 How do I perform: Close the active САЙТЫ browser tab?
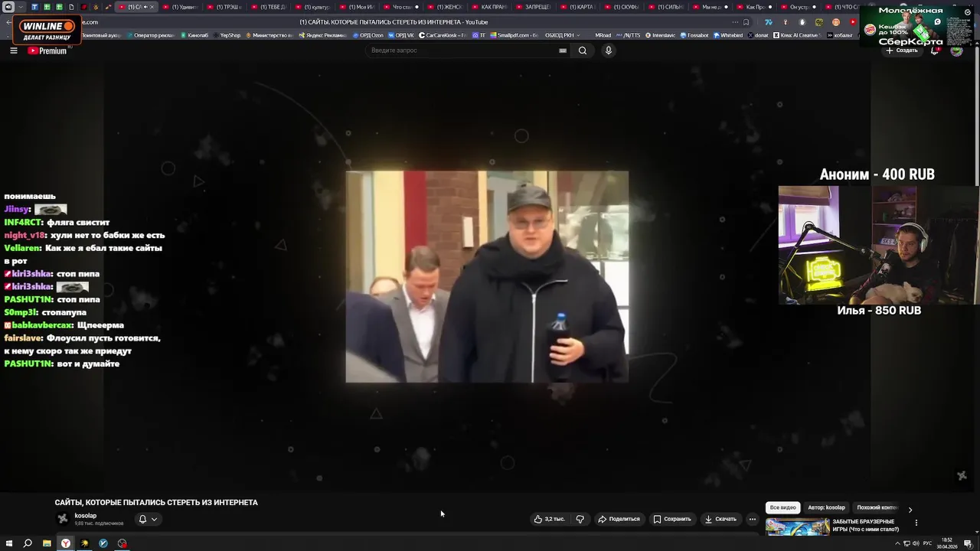pyautogui.click(x=152, y=7)
